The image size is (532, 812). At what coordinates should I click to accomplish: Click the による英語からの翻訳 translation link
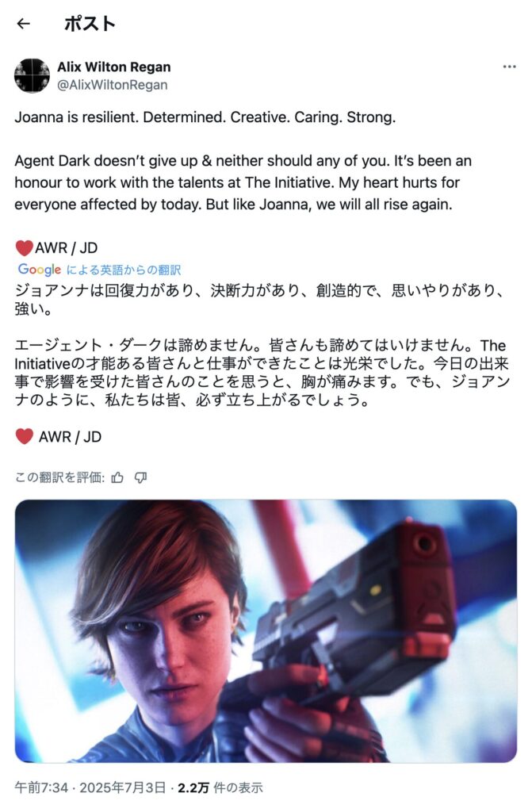point(123,270)
